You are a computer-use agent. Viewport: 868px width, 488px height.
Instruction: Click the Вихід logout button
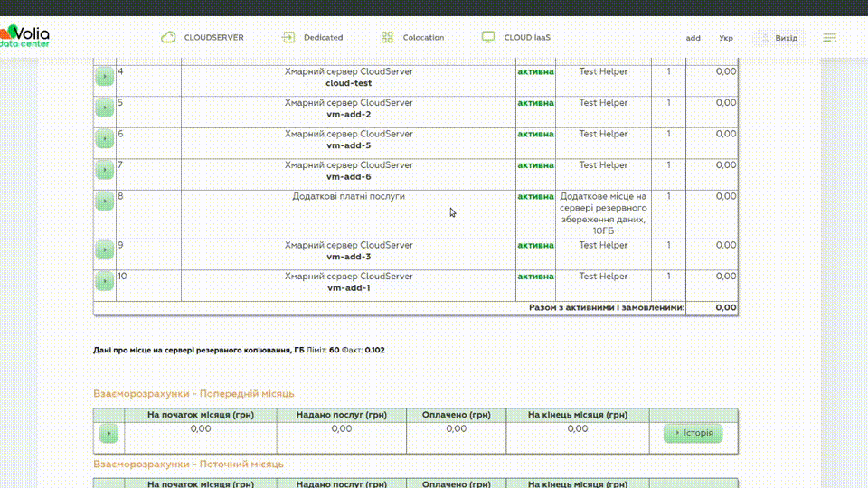(x=780, y=38)
